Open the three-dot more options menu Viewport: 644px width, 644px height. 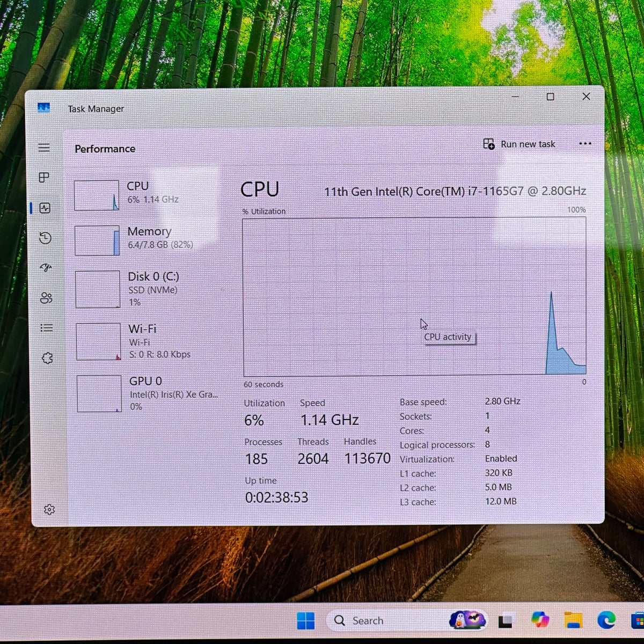click(585, 143)
